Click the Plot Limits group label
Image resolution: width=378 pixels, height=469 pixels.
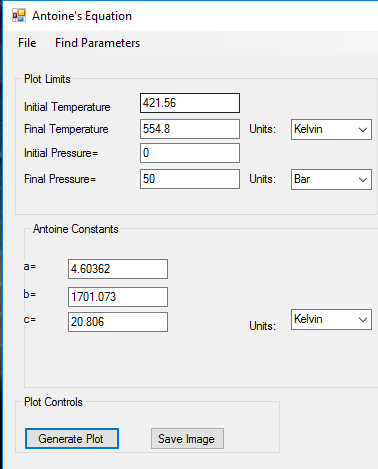point(47,79)
